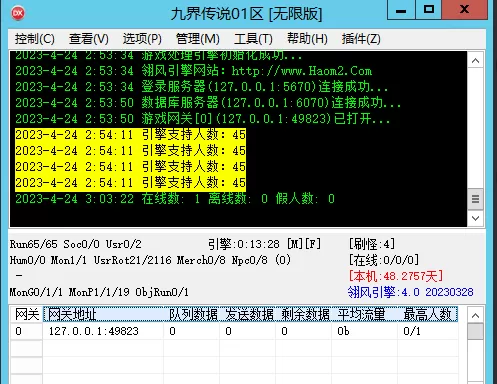Click the MonG0/1/1 MonP1/1/19 status line
This screenshot has width=497, height=384.
click(99, 292)
